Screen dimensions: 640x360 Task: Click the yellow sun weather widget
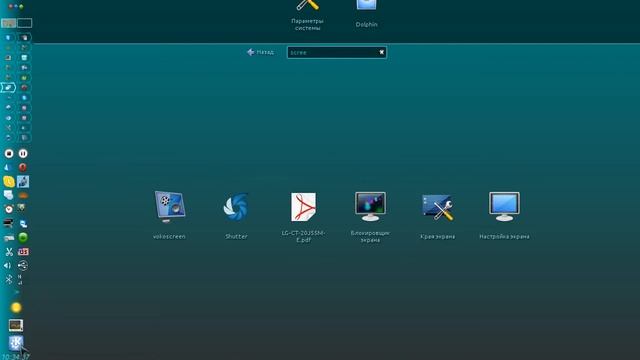click(16, 307)
